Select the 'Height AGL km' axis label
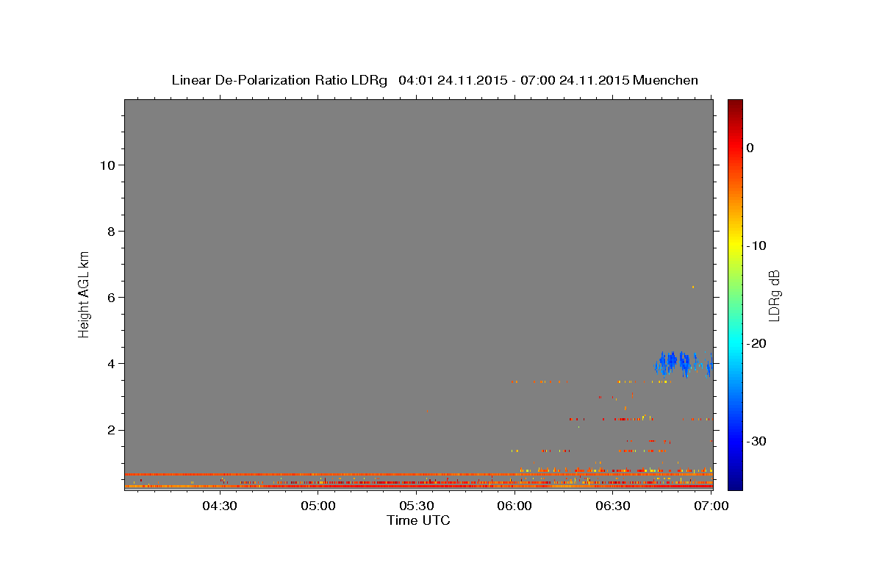The image size is (882, 588). tap(84, 294)
